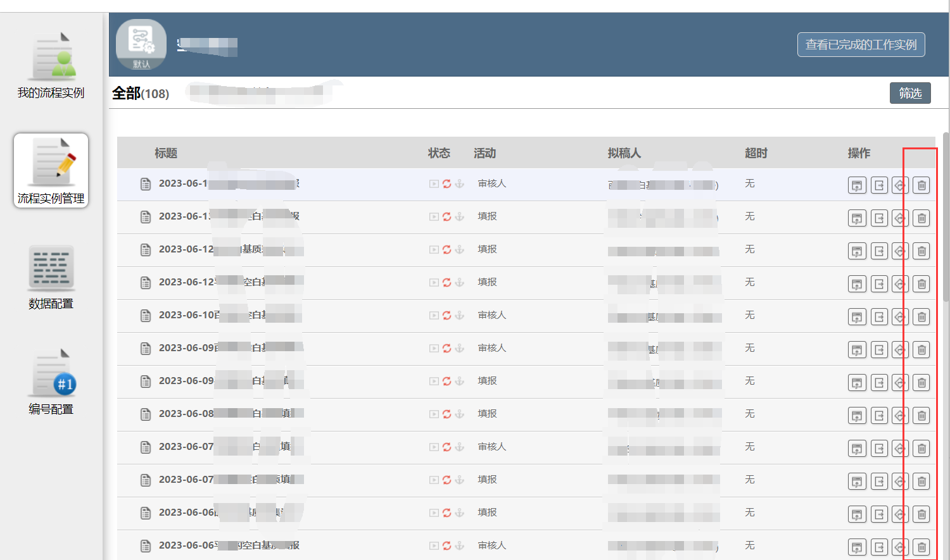This screenshot has width=950, height=560.
Task: Click exit-arrow icon on 2023-06-10 审核人 row
Action: [x=879, y=316]
